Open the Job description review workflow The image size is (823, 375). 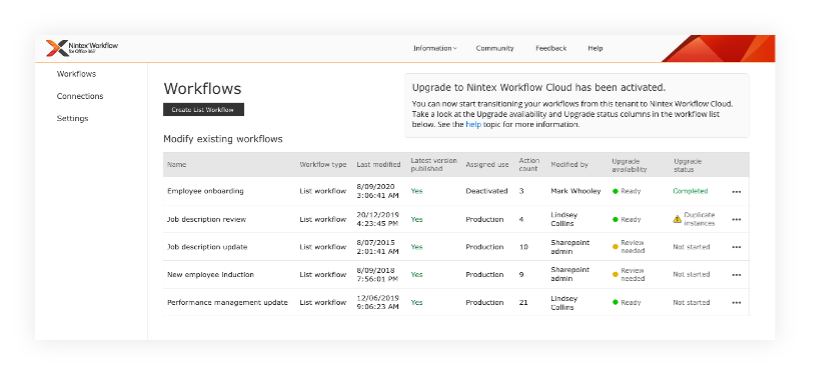206,220
